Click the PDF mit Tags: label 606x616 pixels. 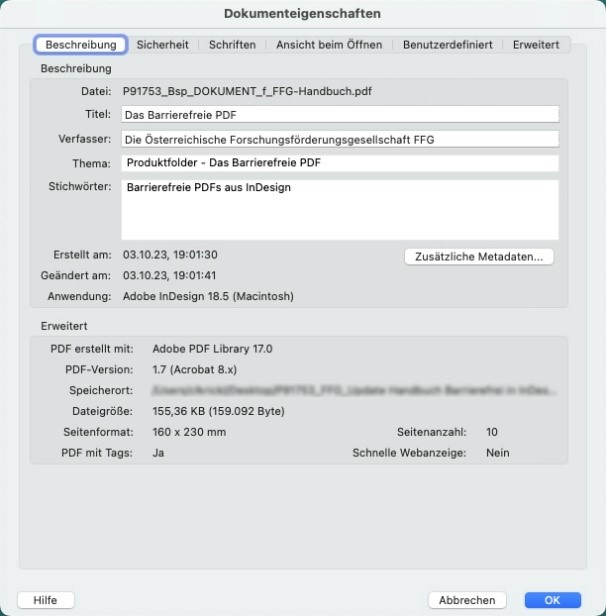(x=97, y=453)
